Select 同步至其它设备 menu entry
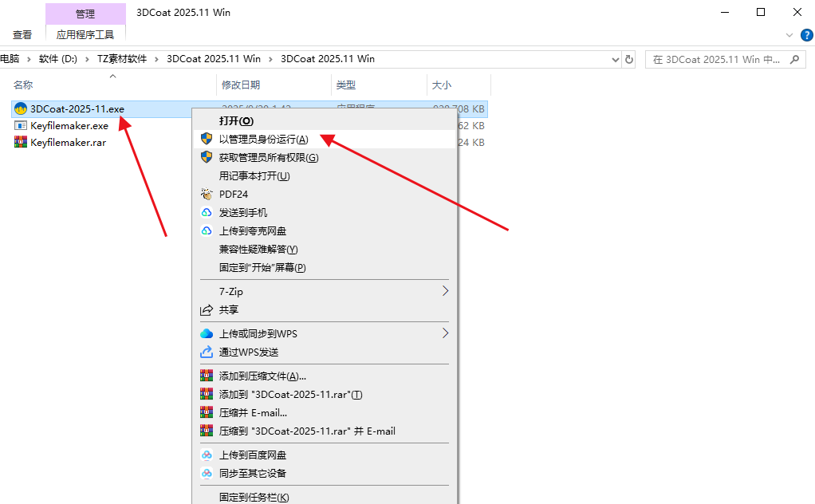This screenshot has width=815, height=504. point(325,473)
